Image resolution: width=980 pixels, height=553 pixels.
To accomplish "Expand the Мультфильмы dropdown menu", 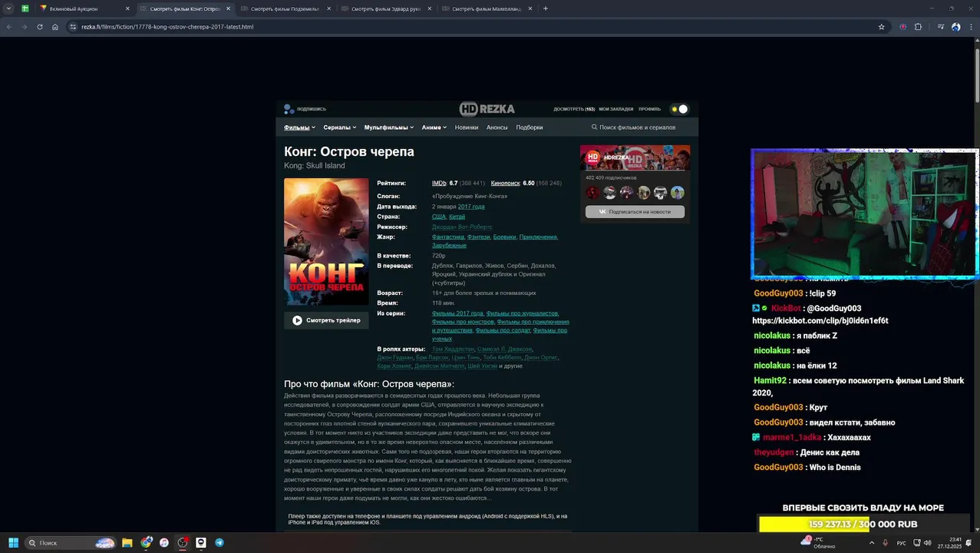I will [x=389, y=127].
